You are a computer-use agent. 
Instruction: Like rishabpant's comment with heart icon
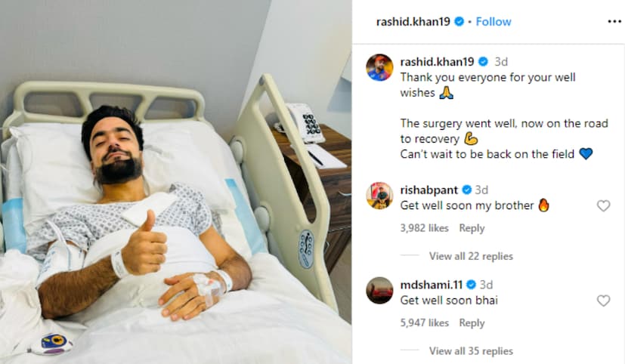[x=604, y=206]
